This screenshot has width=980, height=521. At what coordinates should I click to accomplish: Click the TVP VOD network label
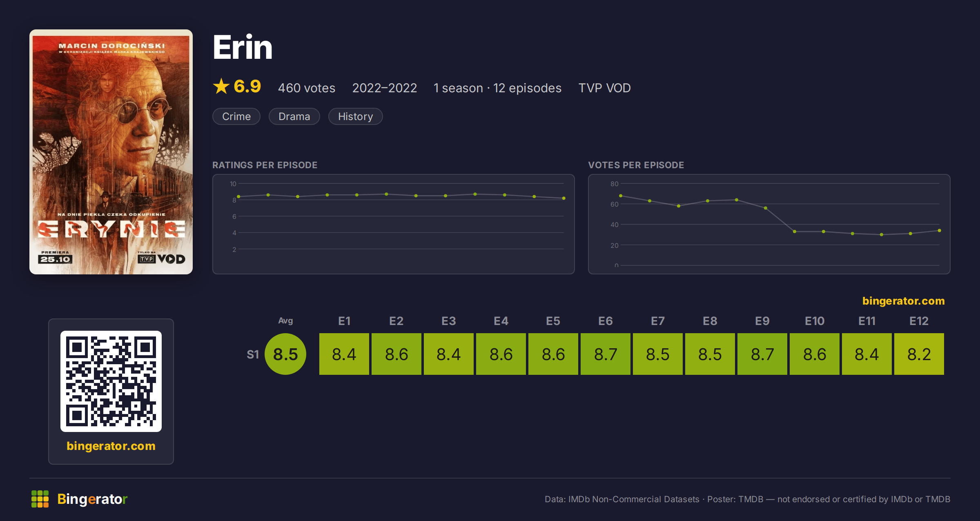(x=604, y=88)
